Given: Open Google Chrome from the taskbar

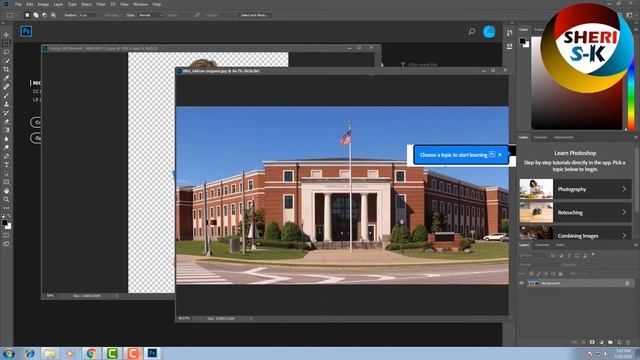Looking at the screenshot, I should point(91,353).
